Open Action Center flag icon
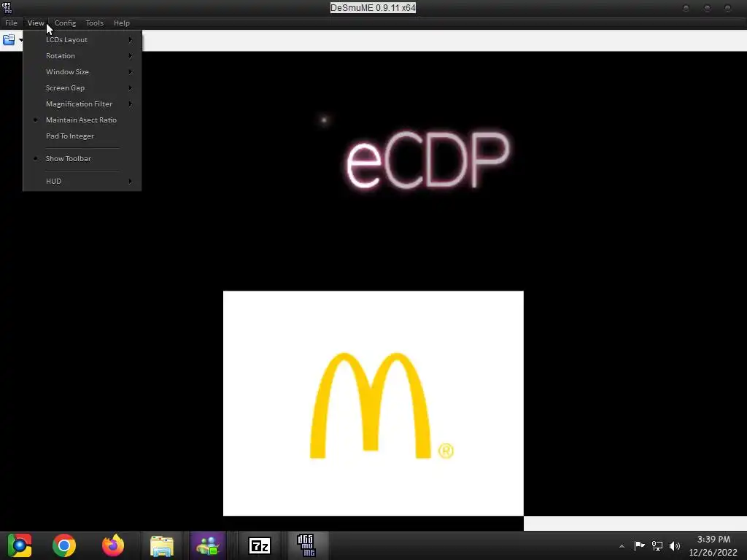747x560 pixels. point(639,545)
